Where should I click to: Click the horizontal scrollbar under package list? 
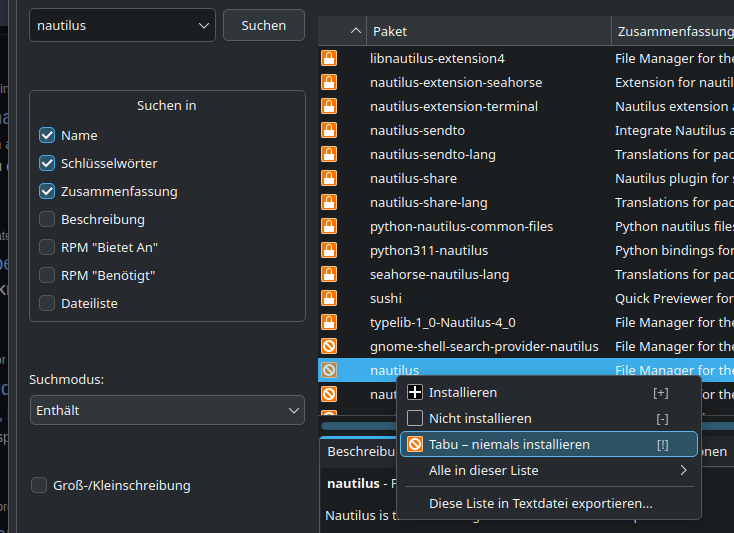coord(358,426)
